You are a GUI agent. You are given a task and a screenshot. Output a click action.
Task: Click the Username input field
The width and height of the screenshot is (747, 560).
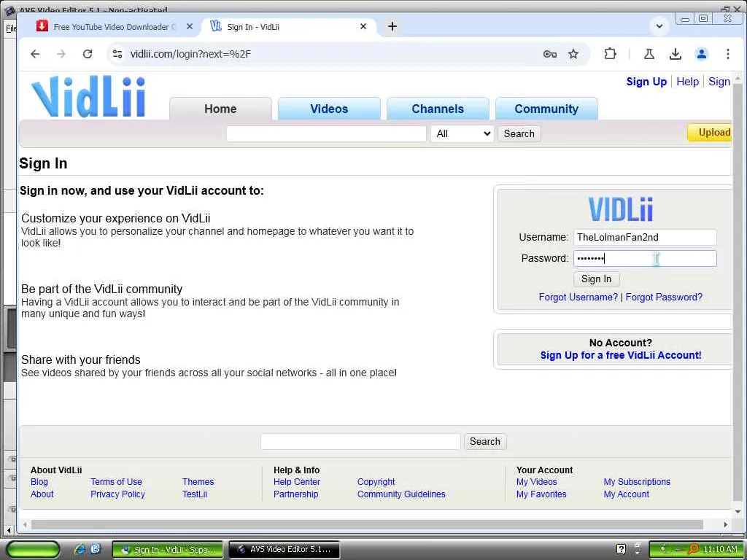(x=645, y=237)
